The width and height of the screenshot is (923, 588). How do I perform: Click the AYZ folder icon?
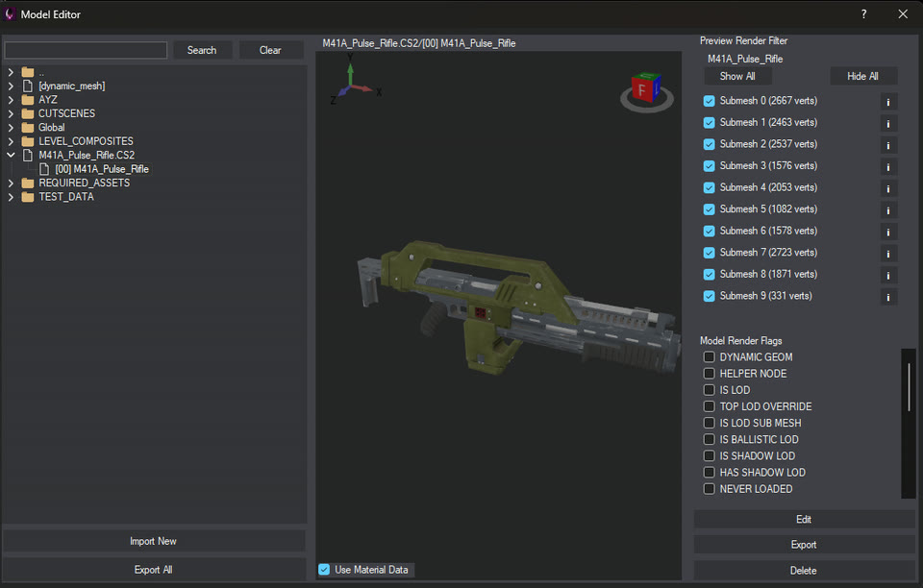(28, 99)
